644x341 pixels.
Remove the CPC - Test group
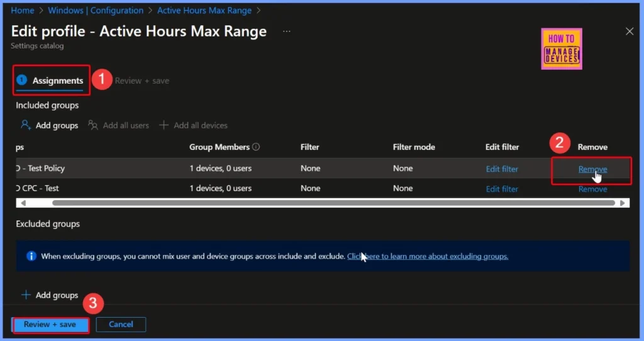592,189
